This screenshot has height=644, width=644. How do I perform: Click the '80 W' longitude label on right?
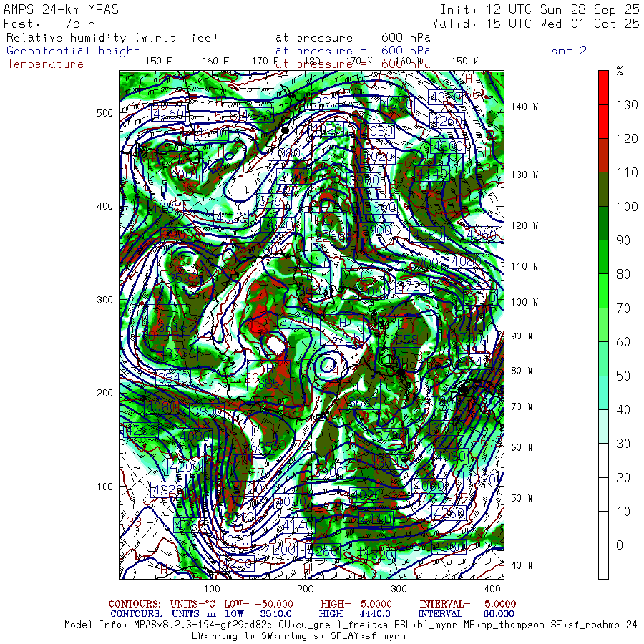click(x=522, y=371)
